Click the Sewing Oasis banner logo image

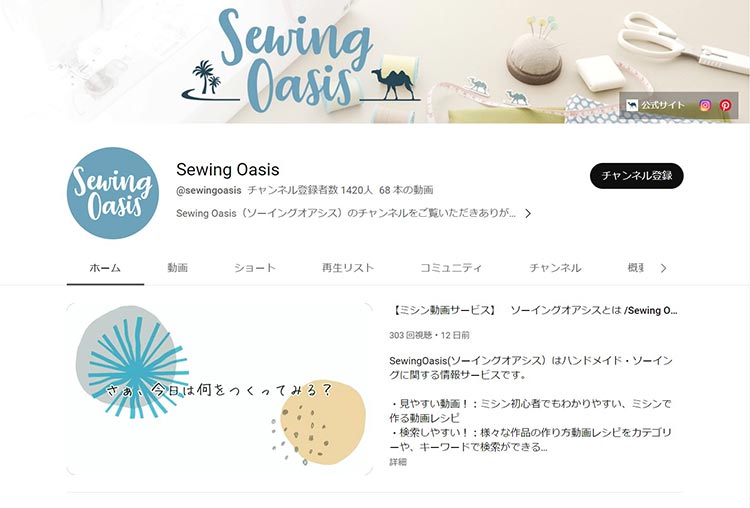301,60
